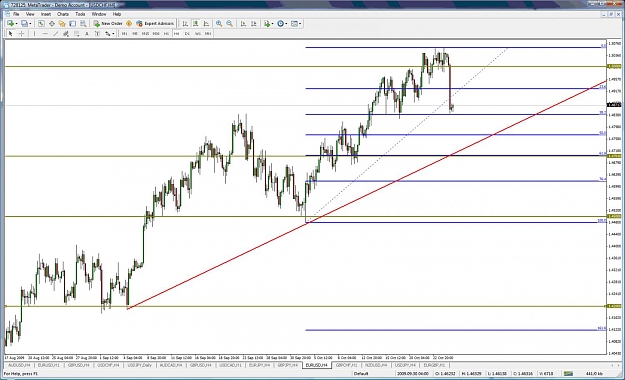Expand the New Chart dropdown arrow
625x380 pixels.
tap(16, 24)
